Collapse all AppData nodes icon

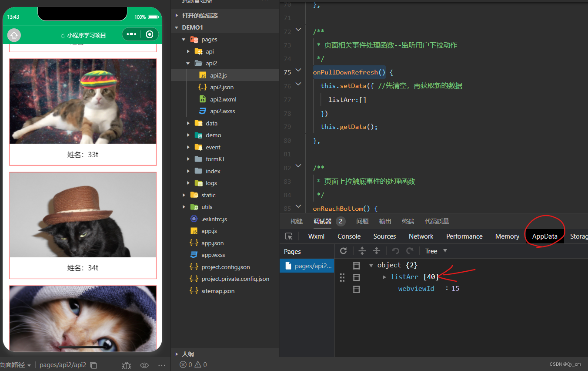click(x=377, y=251)
